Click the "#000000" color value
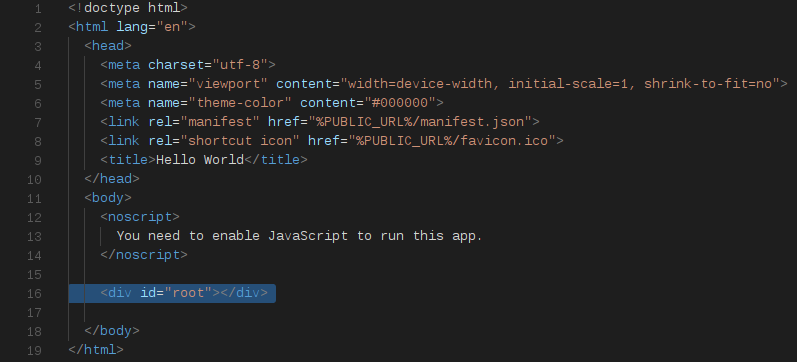797x362 pixels. click(x=400, y=103)
